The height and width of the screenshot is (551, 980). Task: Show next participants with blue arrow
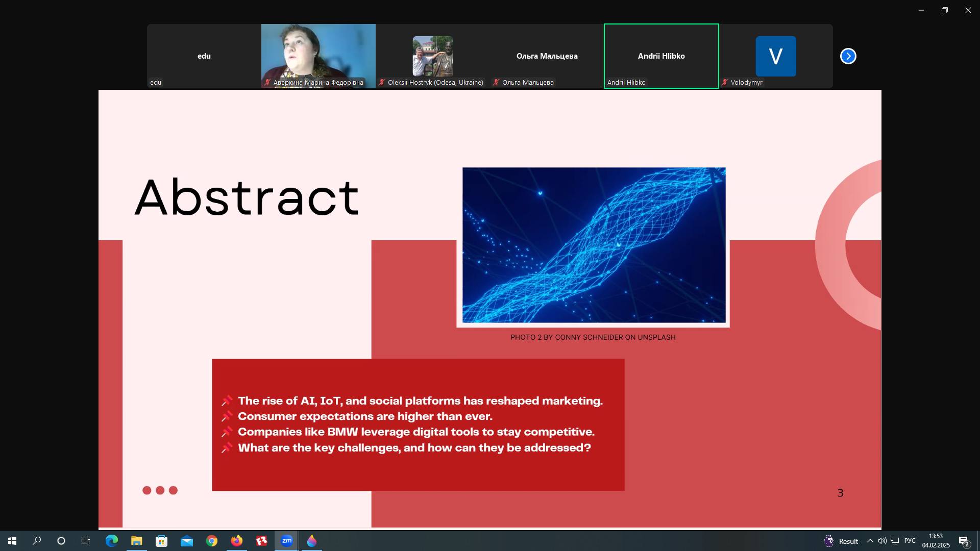pos(848,56)
